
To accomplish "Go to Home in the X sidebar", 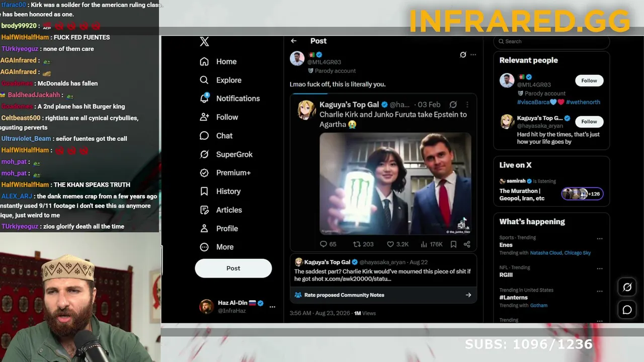I will point(218,61).
